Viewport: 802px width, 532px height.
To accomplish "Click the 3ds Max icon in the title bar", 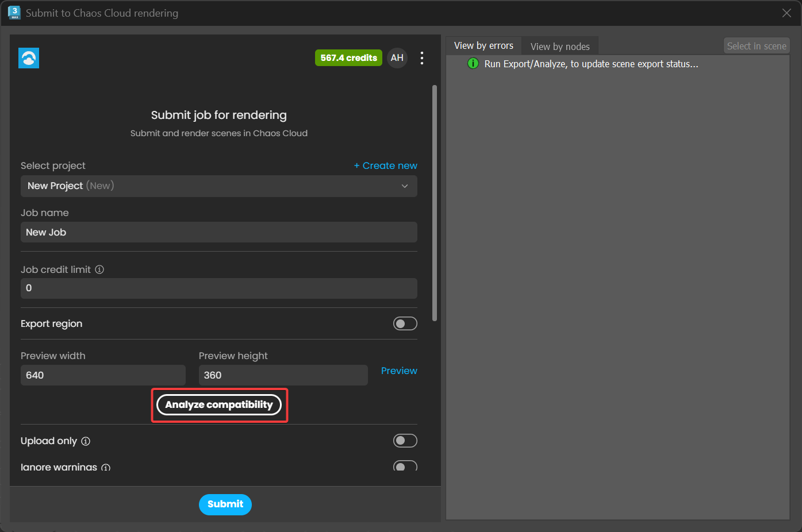I will point(14,12).
